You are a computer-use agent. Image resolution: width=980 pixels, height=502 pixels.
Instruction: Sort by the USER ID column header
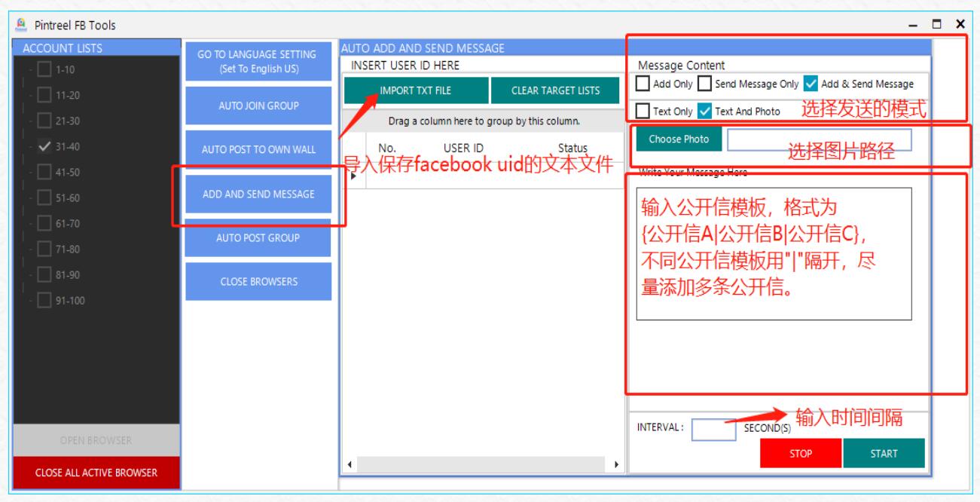coord(463,148)
